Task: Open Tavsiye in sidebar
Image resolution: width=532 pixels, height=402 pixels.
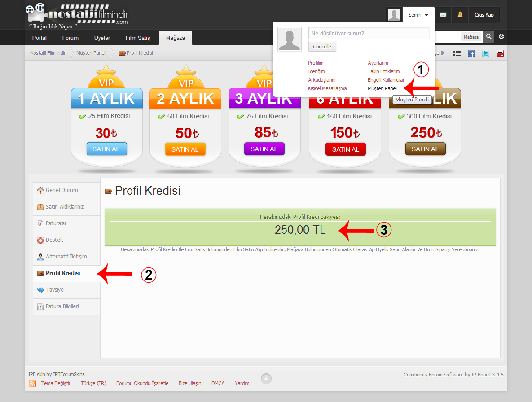Action: [x=66, y=290]
